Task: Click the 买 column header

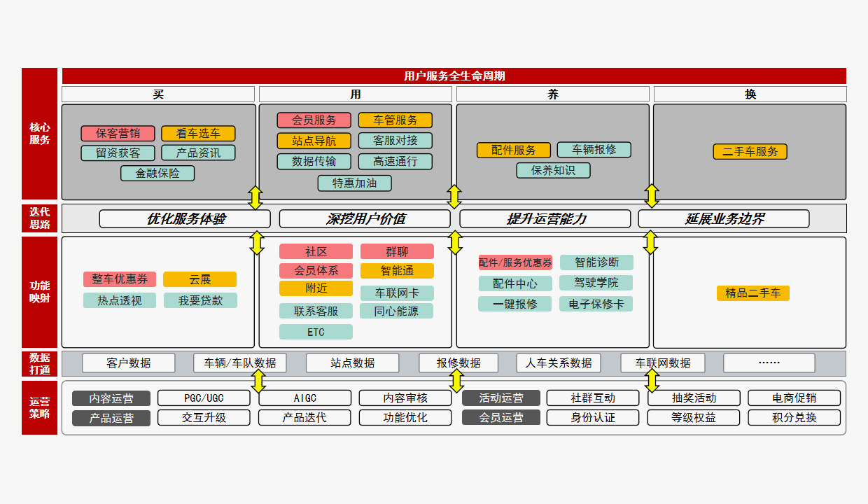Action: (158, 94)
